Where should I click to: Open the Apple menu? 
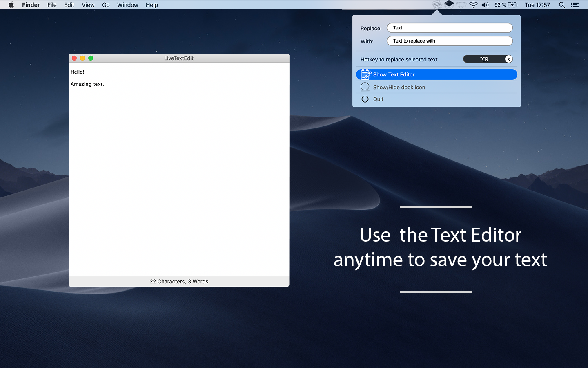11,5
